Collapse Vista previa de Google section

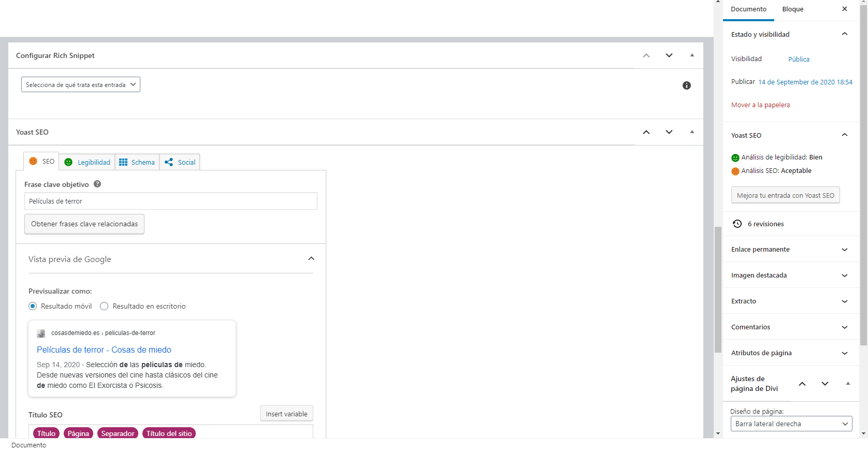pyautogui.click(x=311, y=258)
